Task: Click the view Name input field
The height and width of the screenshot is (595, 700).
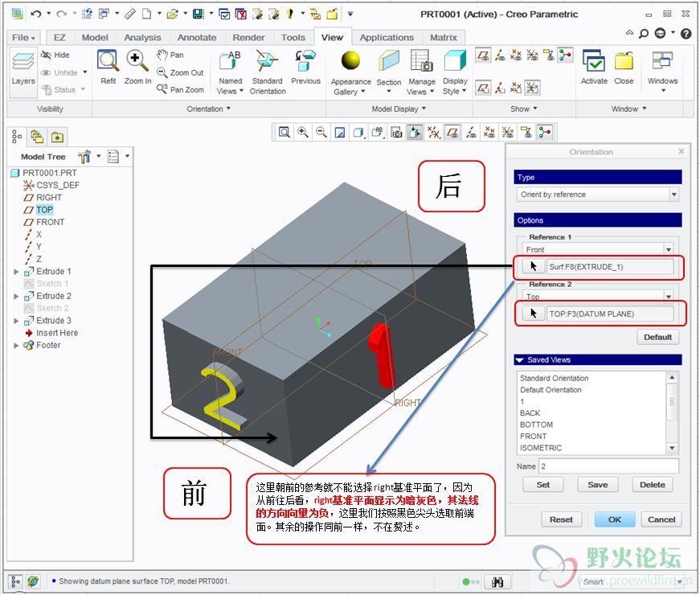Action: click(608, 466)
